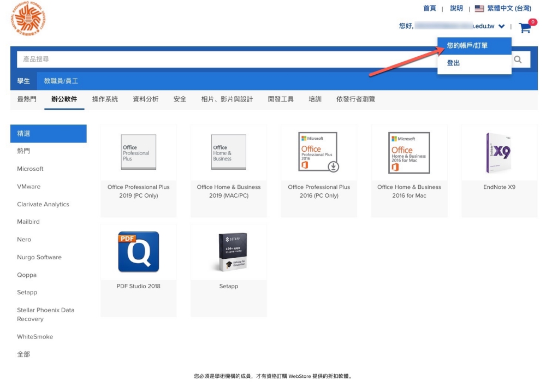The image size is (546, 392).
Task: Click Office Home & Business 2016 for Mac title
Action: pyautogui.click(x=409, y=192)
